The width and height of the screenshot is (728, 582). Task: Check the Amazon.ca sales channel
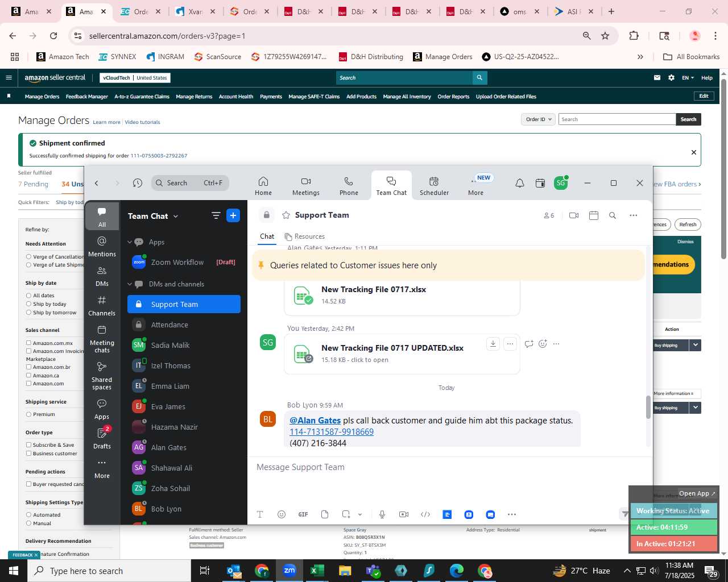[x=28, y=375]
